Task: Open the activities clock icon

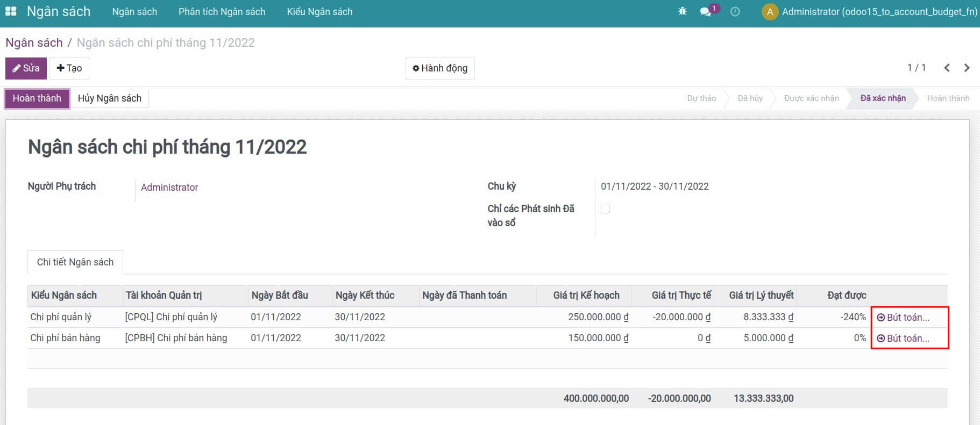Action: click(x=735, y=11)
